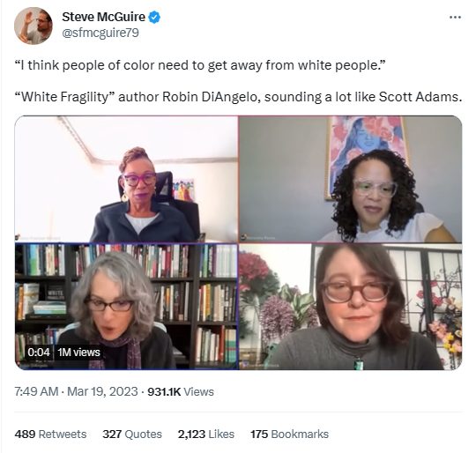476x453 pixels.
Task: Play video from top-left panelist tile
Action: coord(126,179)
